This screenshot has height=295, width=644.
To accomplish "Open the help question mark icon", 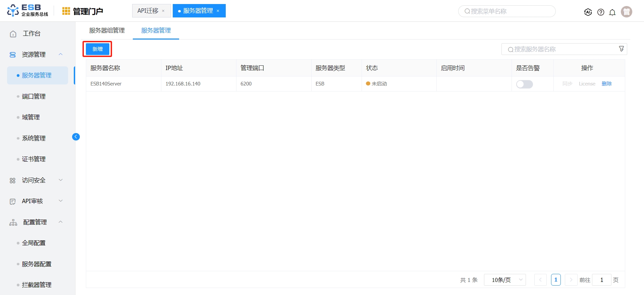I will (601, 12).
